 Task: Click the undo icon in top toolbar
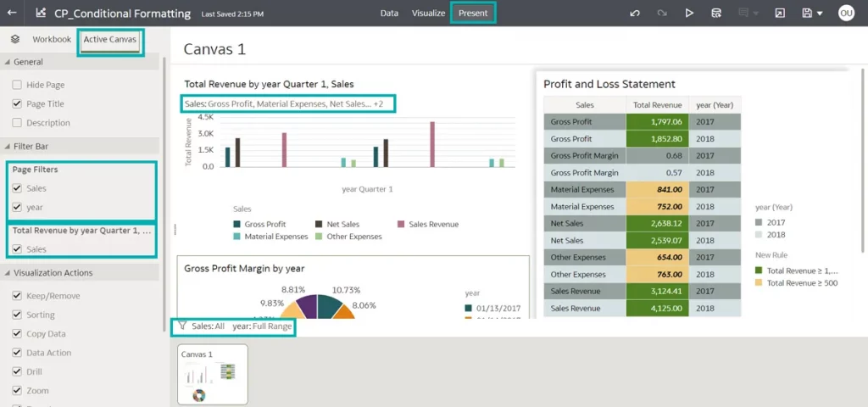pyautogui.click(x=635, y=14)
